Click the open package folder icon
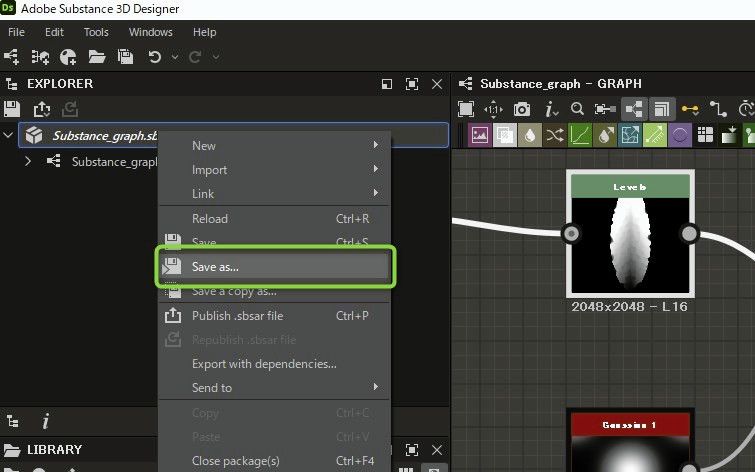This screenshot has width=755, height=472. point(97,57)
